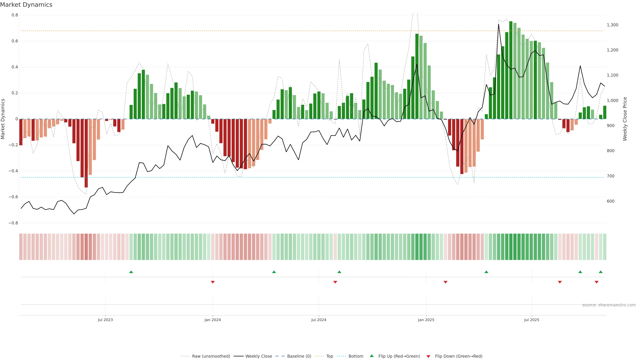The height and width of the screenshot is (362, 644).
Task: Click the Flip Up marker just before Jul 2025
Action: pyautogui.click(x=486, y=272)
